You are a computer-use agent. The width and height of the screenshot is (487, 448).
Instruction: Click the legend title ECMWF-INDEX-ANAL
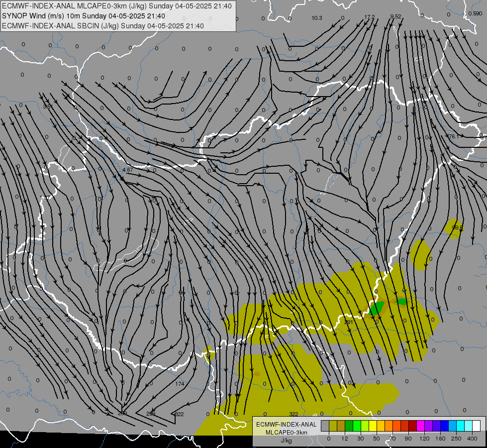click(286, 425)
